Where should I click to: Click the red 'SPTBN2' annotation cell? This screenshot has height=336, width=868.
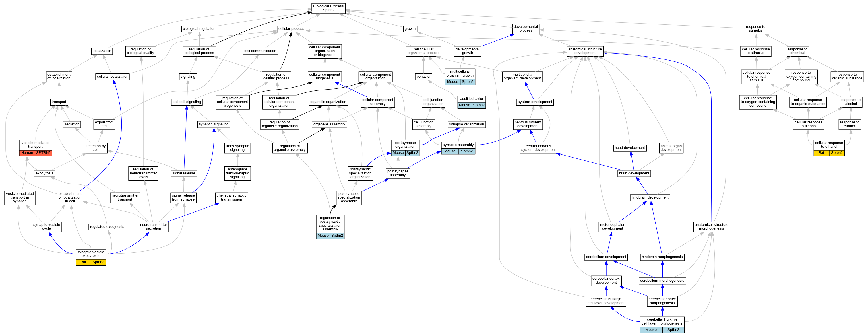(x=44, y=153)
